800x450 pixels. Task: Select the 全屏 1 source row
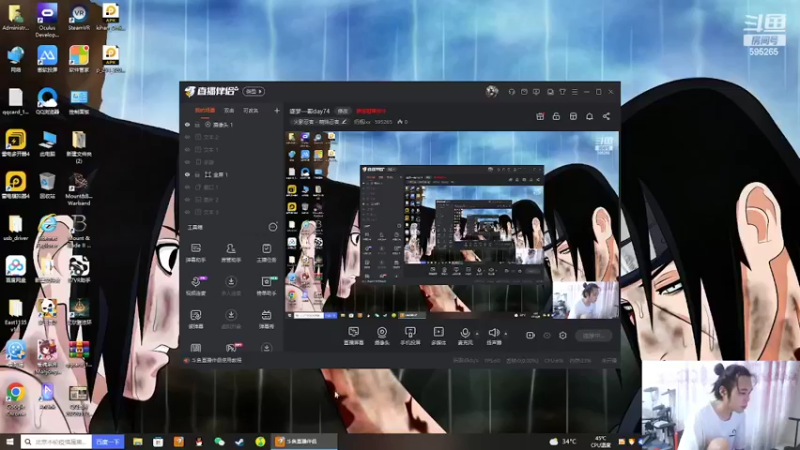(232, 174)
